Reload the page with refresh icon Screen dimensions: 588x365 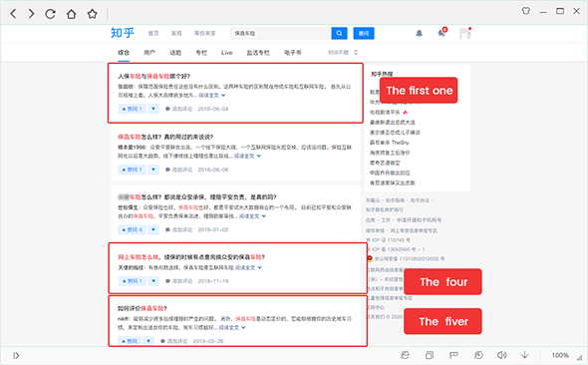pyautogui.click(x=50, y=14)
